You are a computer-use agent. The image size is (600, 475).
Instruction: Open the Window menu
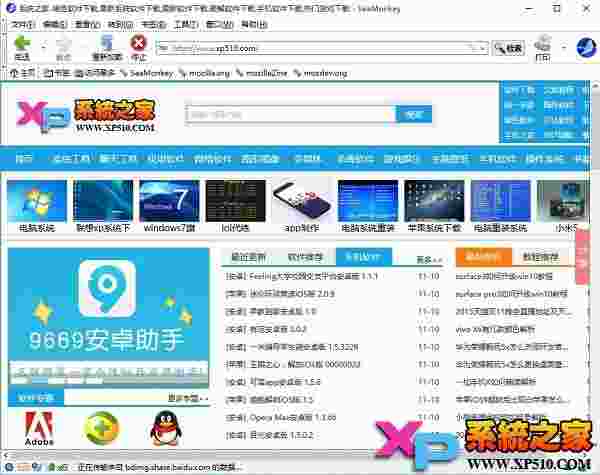coord(219,25)
